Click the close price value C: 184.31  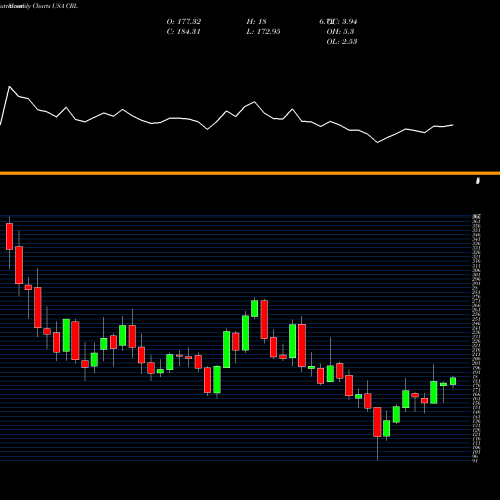pos(183,32)
